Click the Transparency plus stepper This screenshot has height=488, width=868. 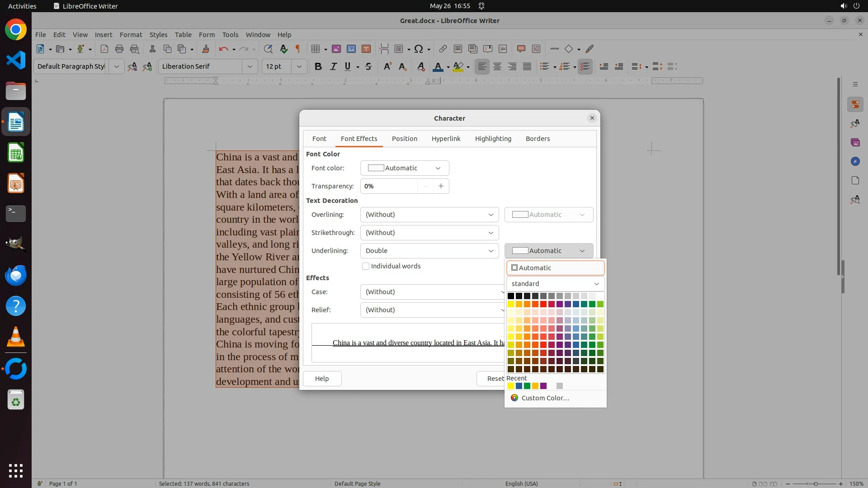[x=441, y=186]
